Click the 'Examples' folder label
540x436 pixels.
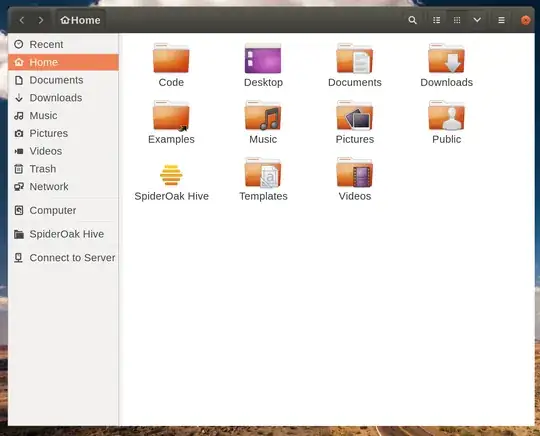pos(171,139)
